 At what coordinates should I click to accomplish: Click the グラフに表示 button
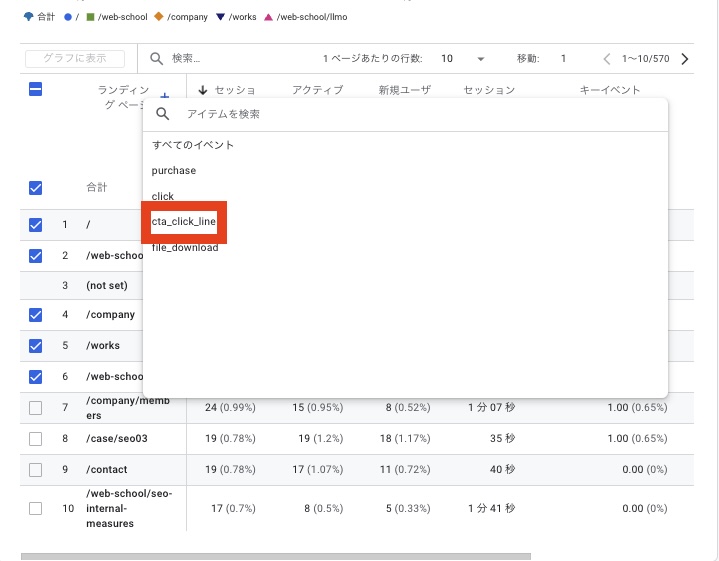(x=75, y=58)
